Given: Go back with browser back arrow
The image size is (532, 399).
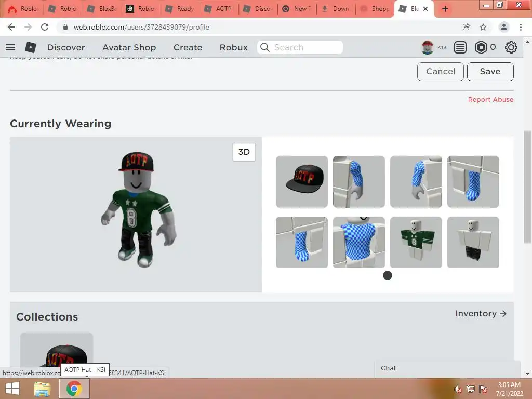Looking at the screenshot, I should pyautogui.click(x=11, y=27).
